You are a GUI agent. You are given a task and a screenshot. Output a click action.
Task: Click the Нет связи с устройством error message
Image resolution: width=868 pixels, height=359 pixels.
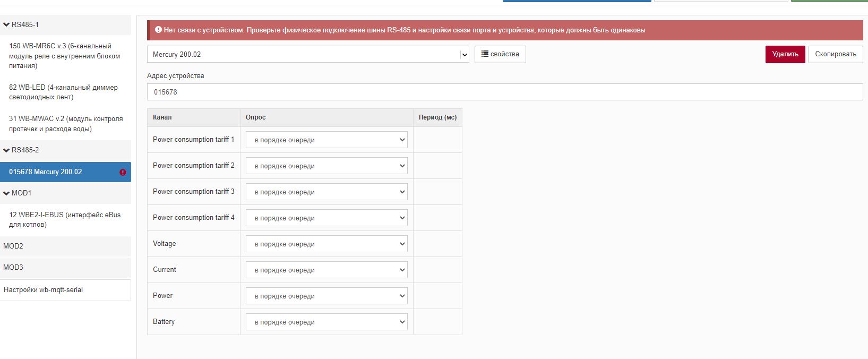pyautogui.click(x=405, y=30)
